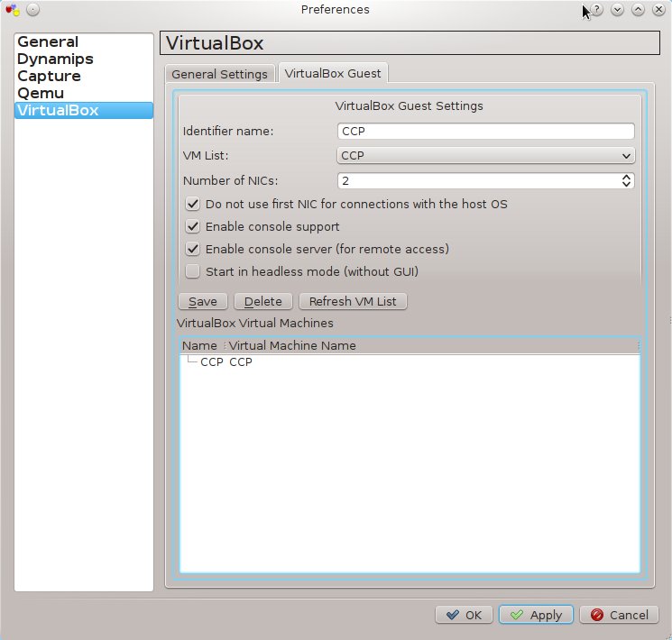Click the GNS3 app icon in title bar
Viewport: 672px width, 640px height.
[13, 9]
